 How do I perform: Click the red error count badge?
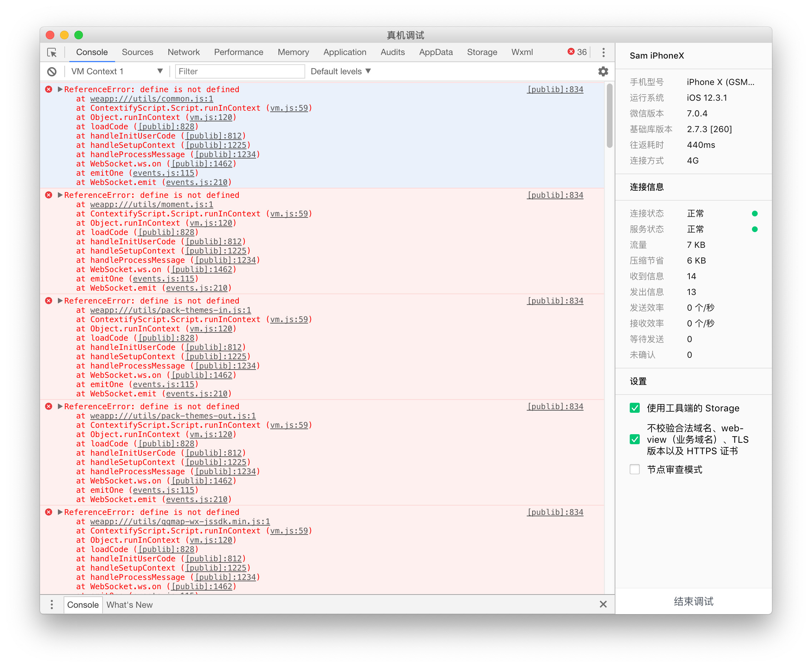point(577,52)
